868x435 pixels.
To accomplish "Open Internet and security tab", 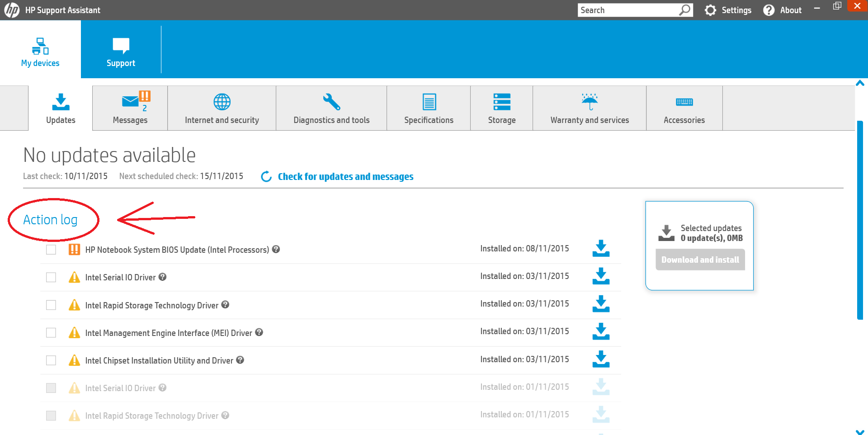I will click(x=222, y=109).
